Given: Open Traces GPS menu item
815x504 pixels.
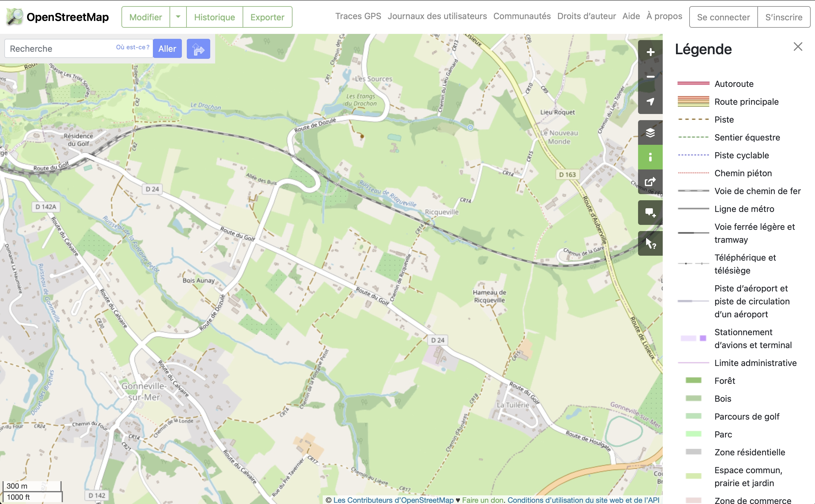Looking at the screenshot, I should [358, 16].
